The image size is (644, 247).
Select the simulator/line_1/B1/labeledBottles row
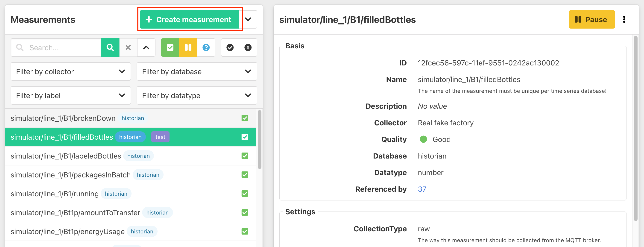click(x=130, y=156)
